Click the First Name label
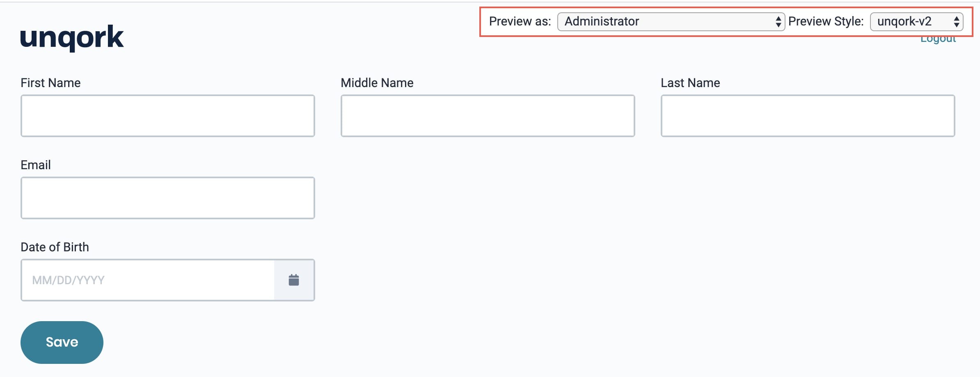 (50, 83)
